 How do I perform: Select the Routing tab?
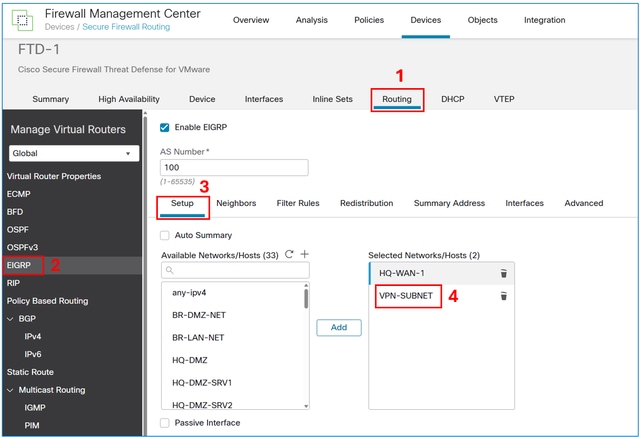(x=397, y=99)
